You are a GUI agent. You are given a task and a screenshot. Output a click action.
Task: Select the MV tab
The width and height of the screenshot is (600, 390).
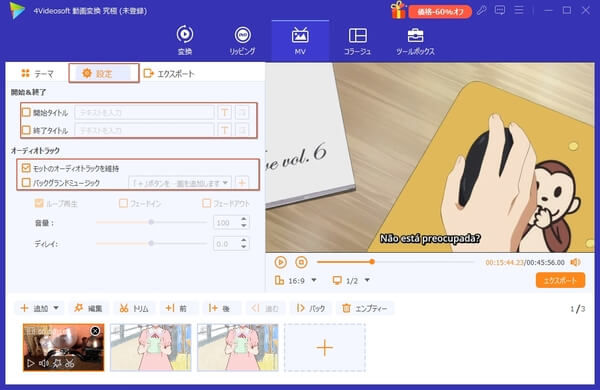(300, 40)
